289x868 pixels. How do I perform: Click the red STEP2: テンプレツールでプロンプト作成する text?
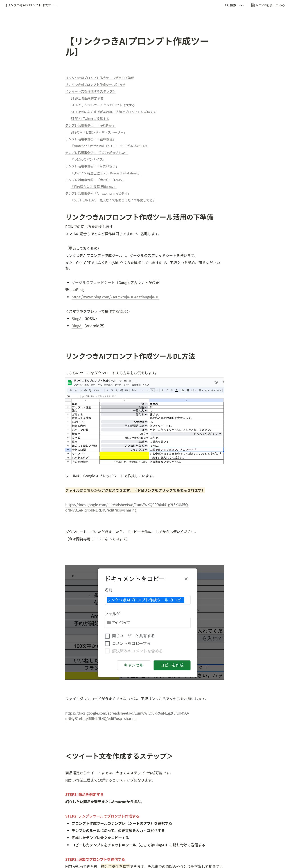(x=102, y=816)
